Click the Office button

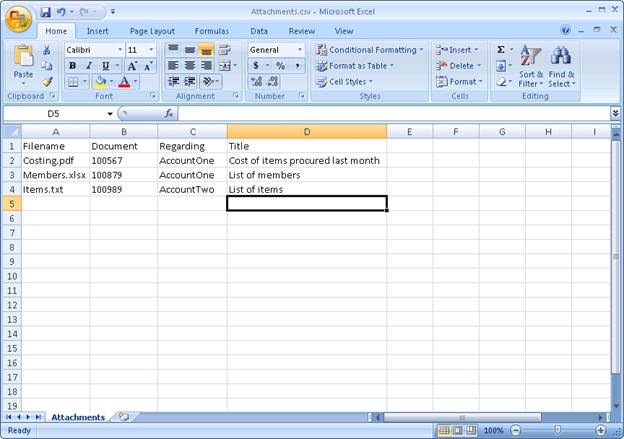(x=19, y=19)
